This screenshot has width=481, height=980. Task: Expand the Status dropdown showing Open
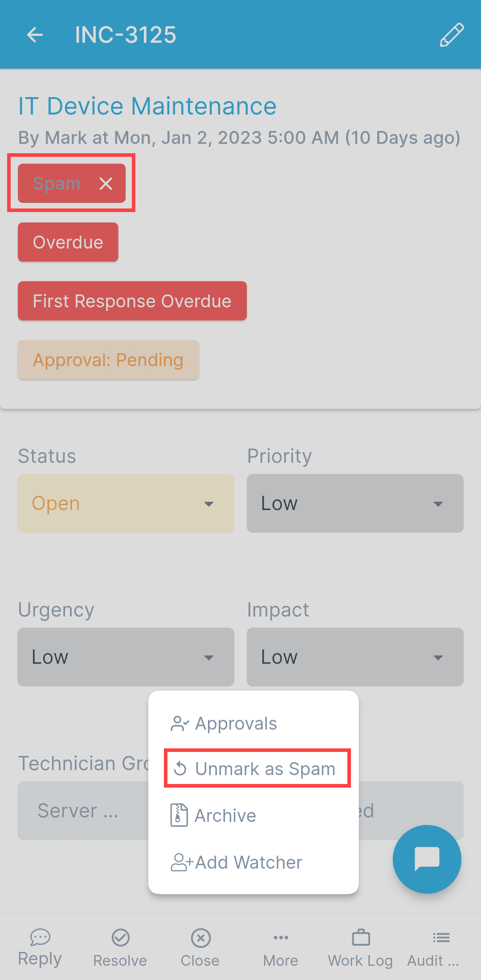(126, 503)
